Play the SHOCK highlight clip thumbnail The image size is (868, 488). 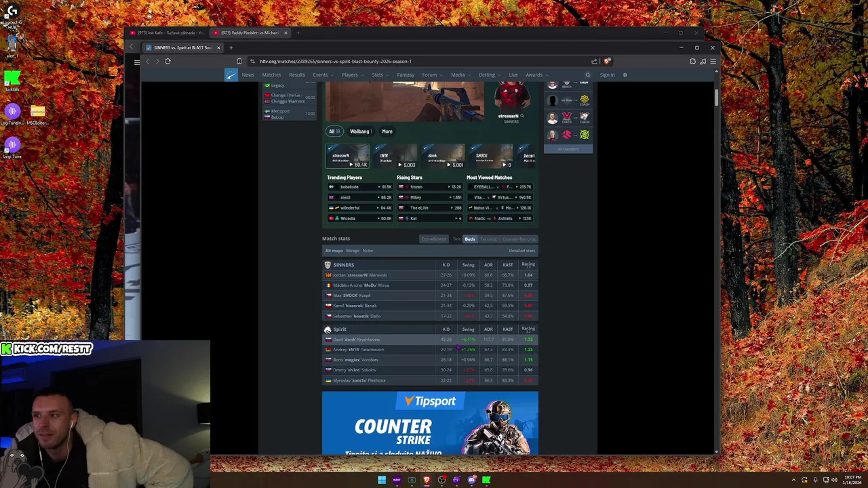492,157
